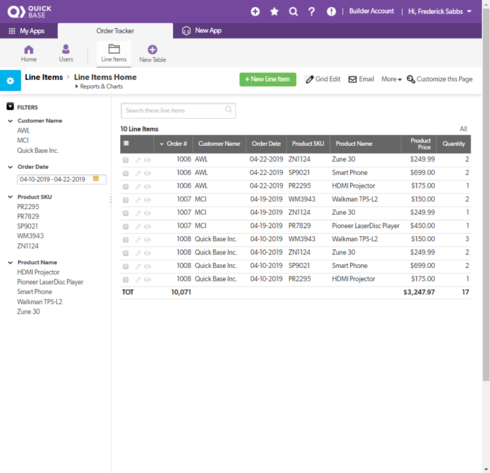Click Builder Account in header
The image size is (490, 473).
pos(371,11)
